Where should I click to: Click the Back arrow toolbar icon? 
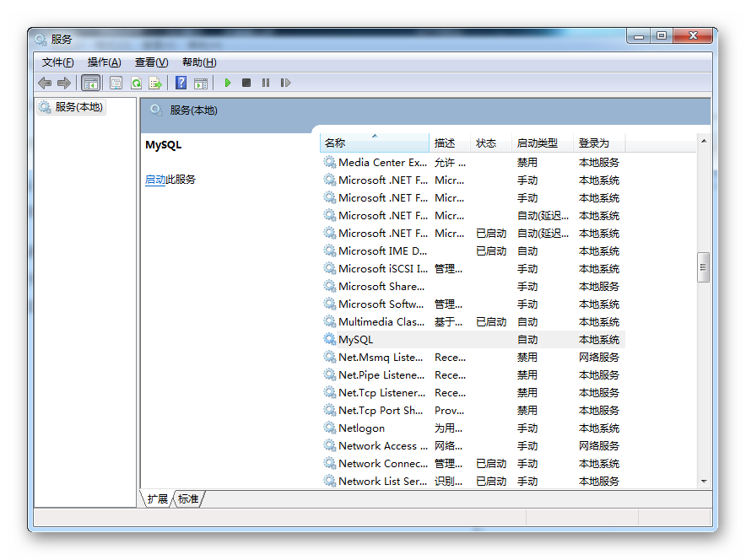45,83
